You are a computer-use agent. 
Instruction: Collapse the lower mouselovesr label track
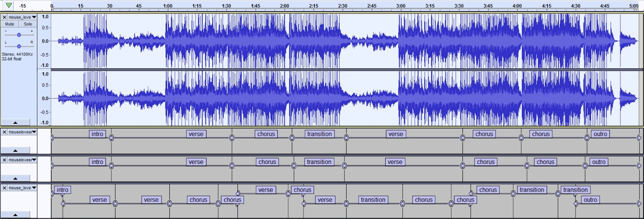pos(15,178)
